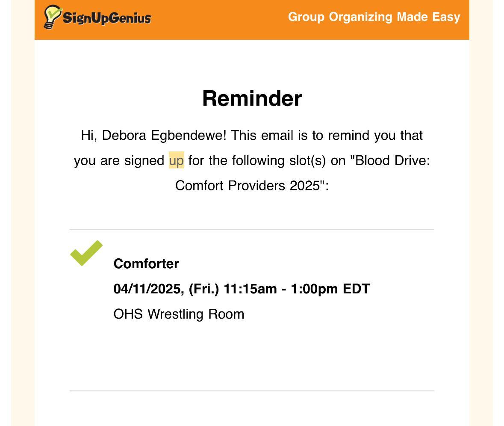
Task: Click the "Group Organizing Made Easy" tagline
Action: point(374,17)
